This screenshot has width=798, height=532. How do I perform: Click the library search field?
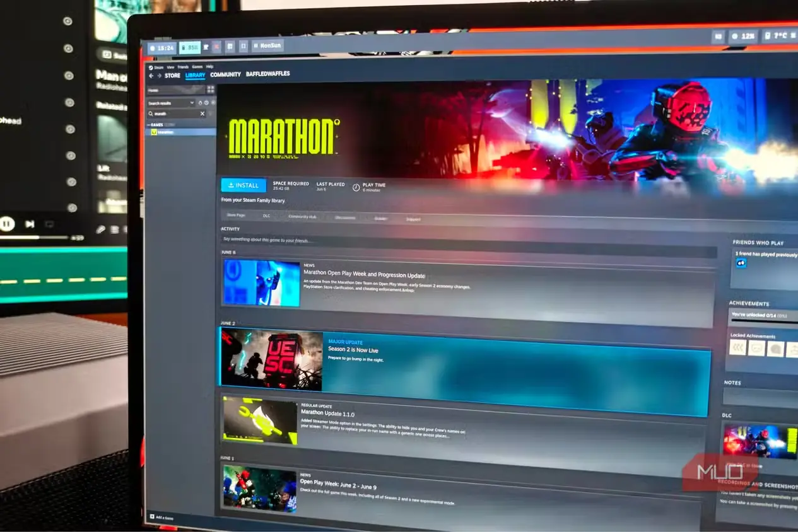[x=175, y=113]
